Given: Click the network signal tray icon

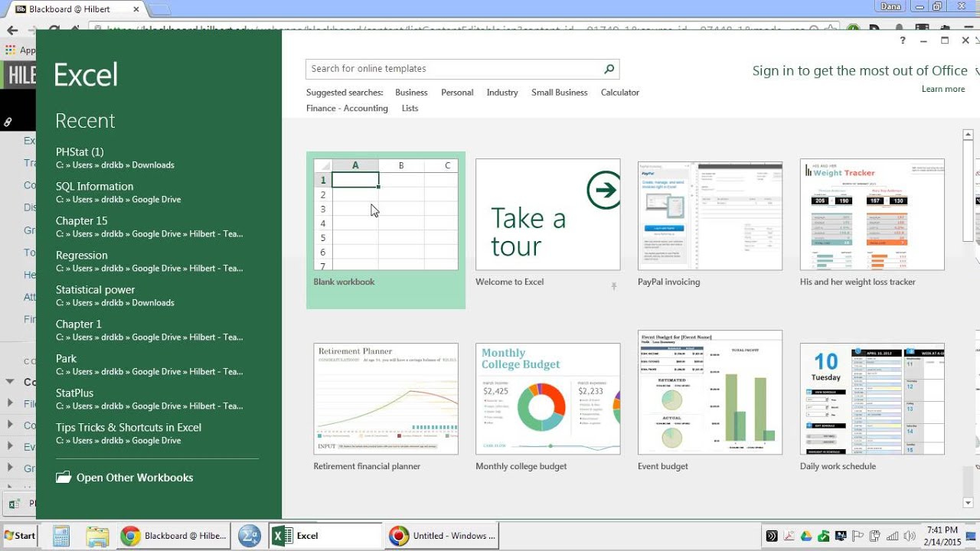Looking at the screenshot, I should (892, 536).
